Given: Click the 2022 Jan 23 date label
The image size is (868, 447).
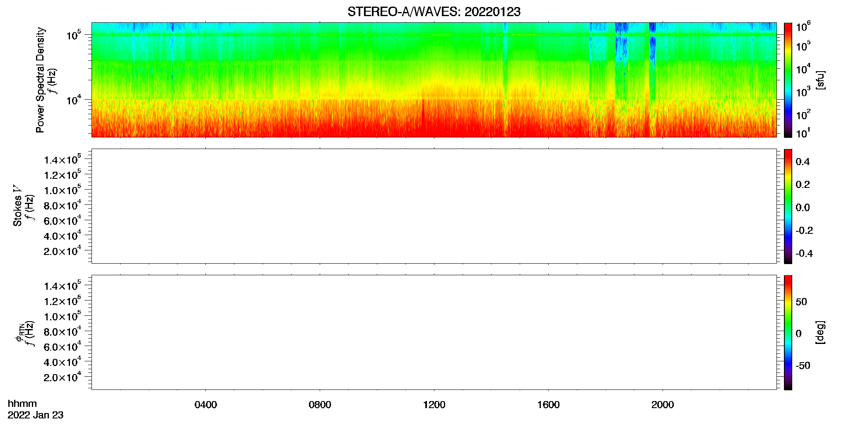Looking at the screenshot, I should tap(36, 415).
